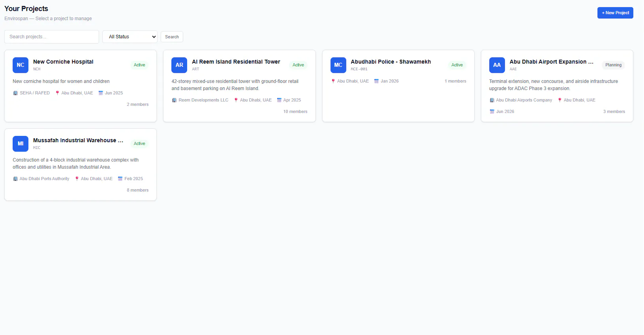Click Planning badge on Airport Expansion card

click(613, 65)
